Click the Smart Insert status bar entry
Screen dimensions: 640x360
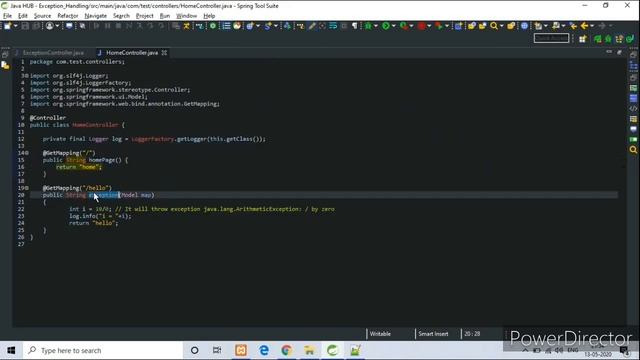[x=433, y=334]
